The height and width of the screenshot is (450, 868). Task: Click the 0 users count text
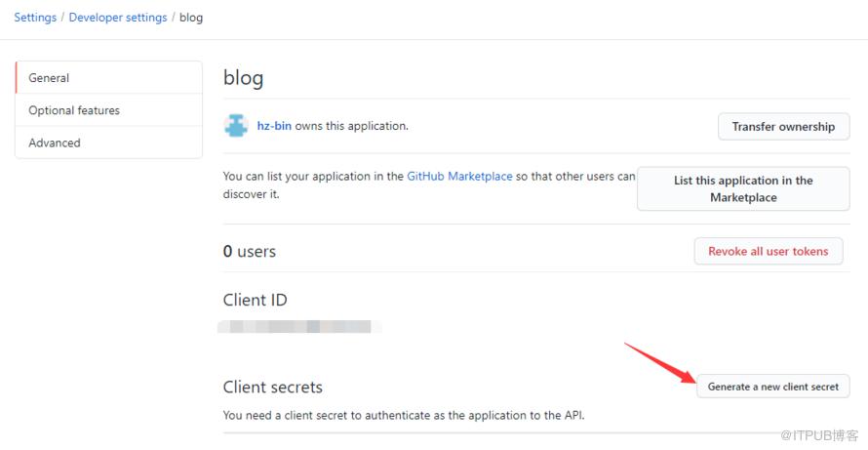(x=249, y=252)
